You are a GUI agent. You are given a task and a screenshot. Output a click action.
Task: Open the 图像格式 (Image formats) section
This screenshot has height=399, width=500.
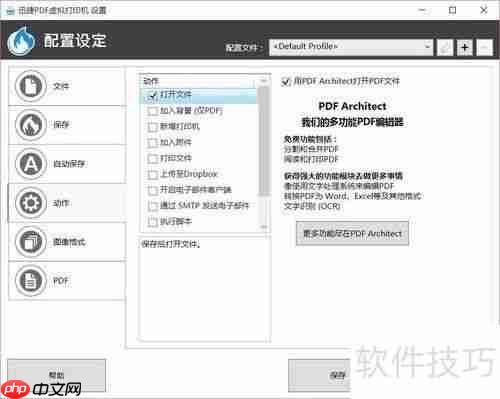67,242
